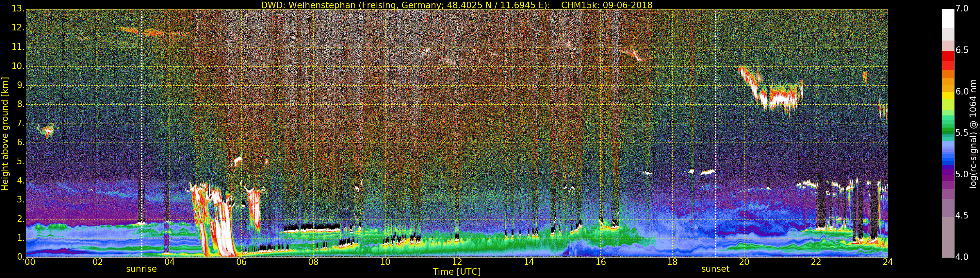Click the "sunrise" label below the time axis
The width and height of the screenshot is (980, 278).
click(141, 269)
